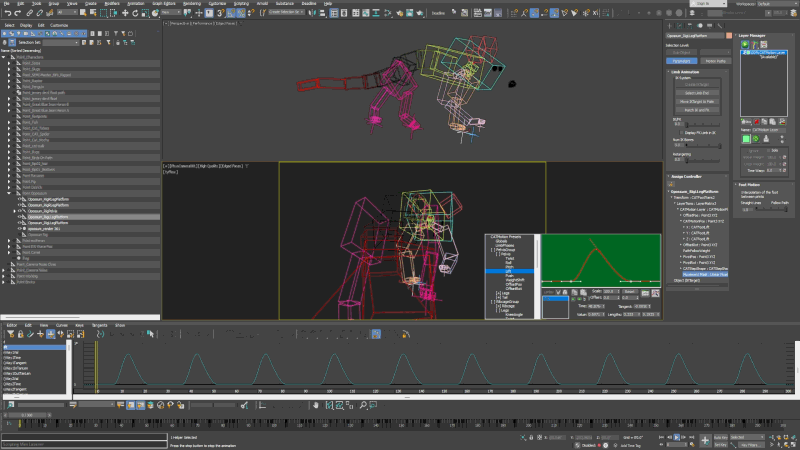Screen dimensions: 800x450
Task: Select the Move transform tool
Action: pyautogui.click(x=124, y=13)
